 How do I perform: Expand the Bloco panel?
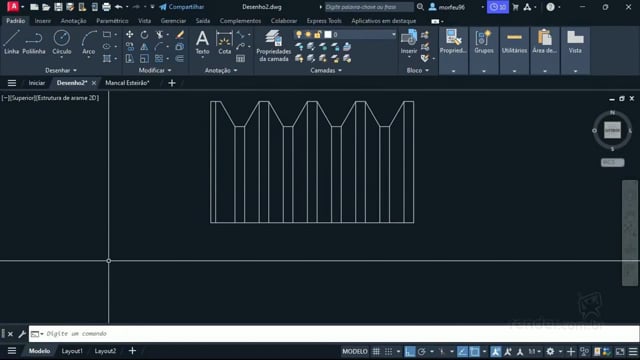[x=418, y=70]
